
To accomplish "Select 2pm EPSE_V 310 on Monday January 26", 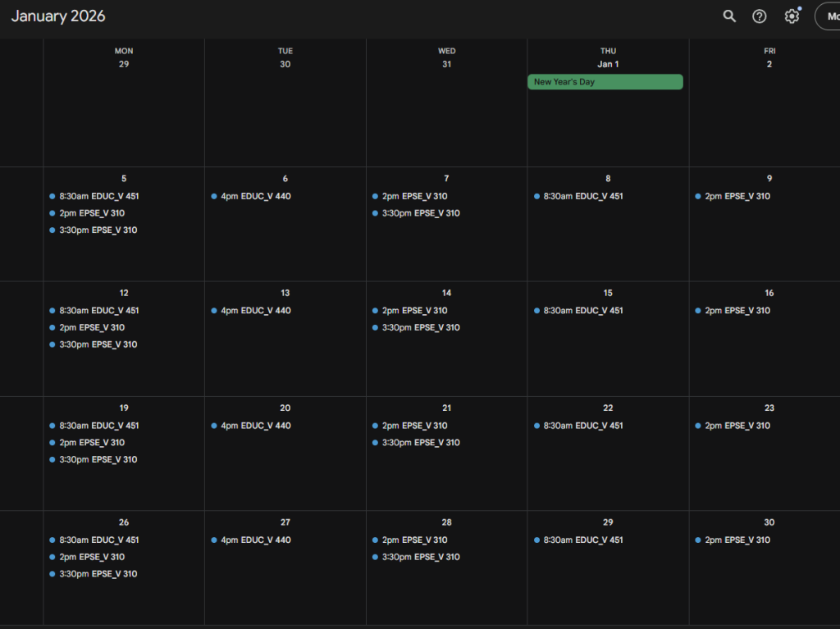I will point(92,557).
